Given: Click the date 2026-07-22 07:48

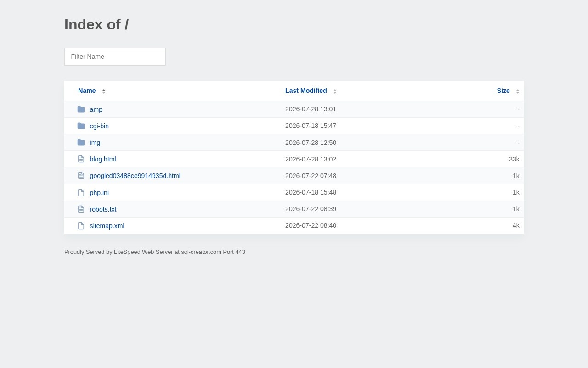Looking at the screenshot, I should 311,176.
